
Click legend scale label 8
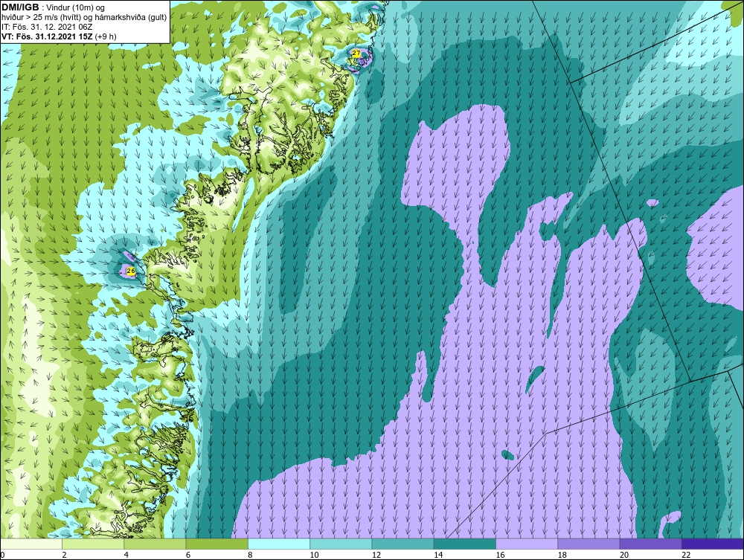pyautogui.click(x=250, y=555)
